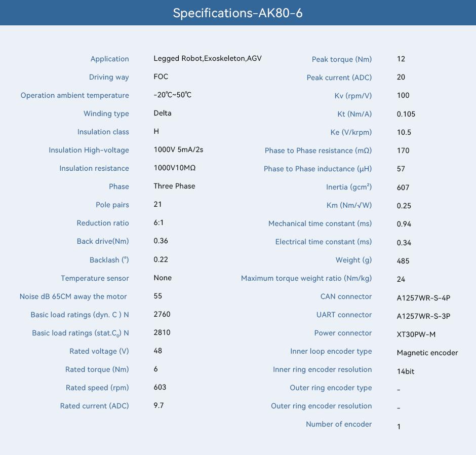Select the FOC driving way value

(x=161, y=77)
